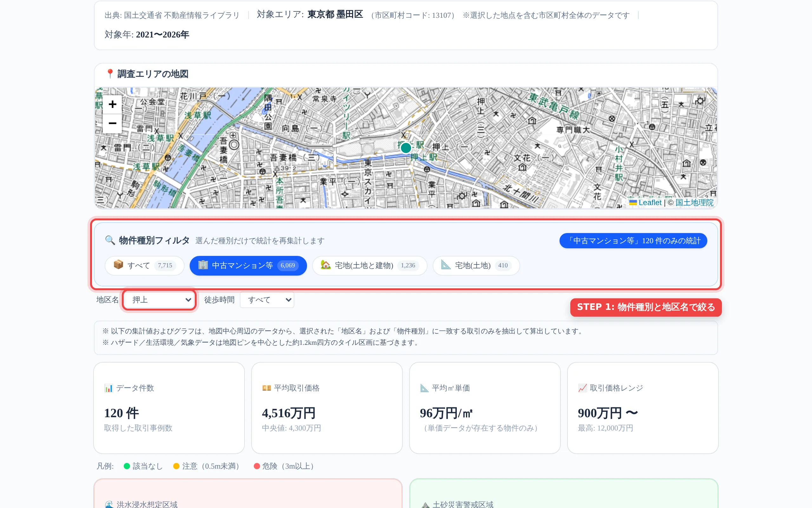Click the red 危険 legend dot
This screenshot has width=812, height=508.
click(257, 466)
